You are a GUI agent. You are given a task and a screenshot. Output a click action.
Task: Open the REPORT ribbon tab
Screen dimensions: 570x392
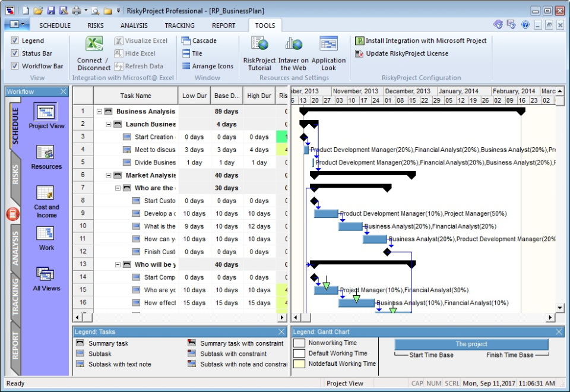[223, 26]
